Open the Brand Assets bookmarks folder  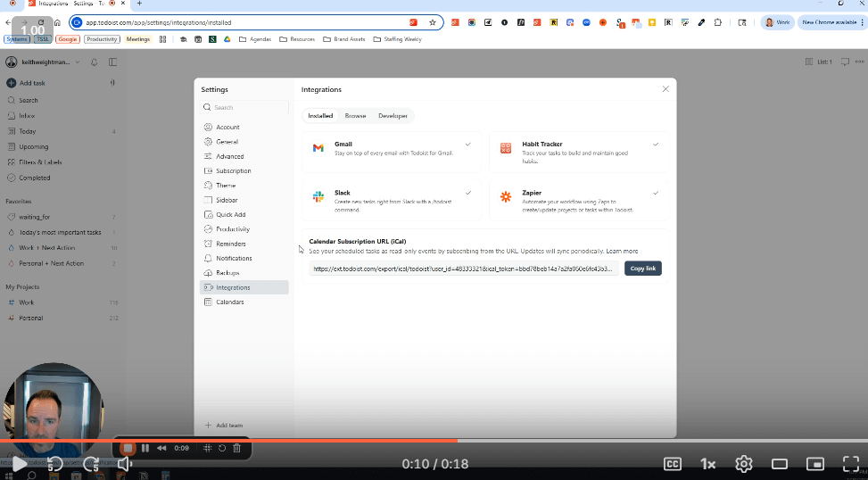point(343,39)
